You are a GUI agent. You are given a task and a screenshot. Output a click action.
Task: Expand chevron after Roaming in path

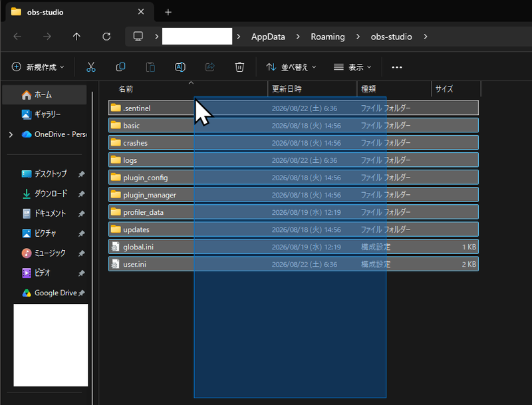pyautogui.click(x=358, y=37)
